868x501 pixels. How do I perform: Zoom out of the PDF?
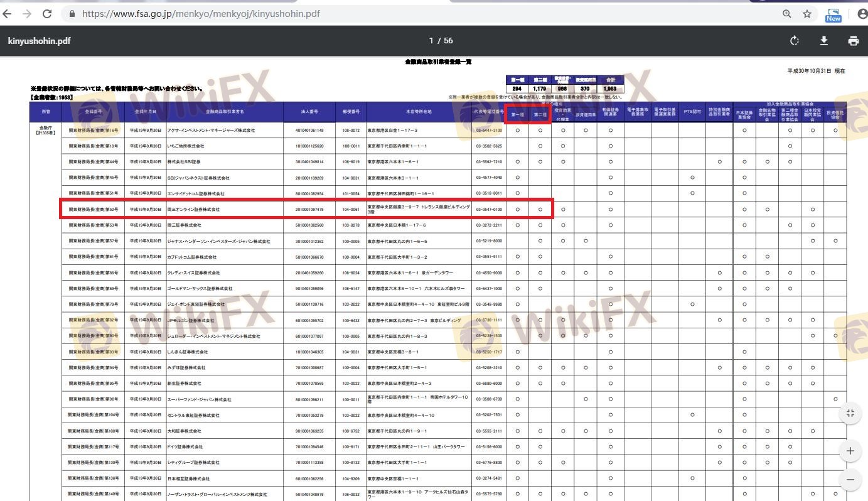[x=850, y=480]
